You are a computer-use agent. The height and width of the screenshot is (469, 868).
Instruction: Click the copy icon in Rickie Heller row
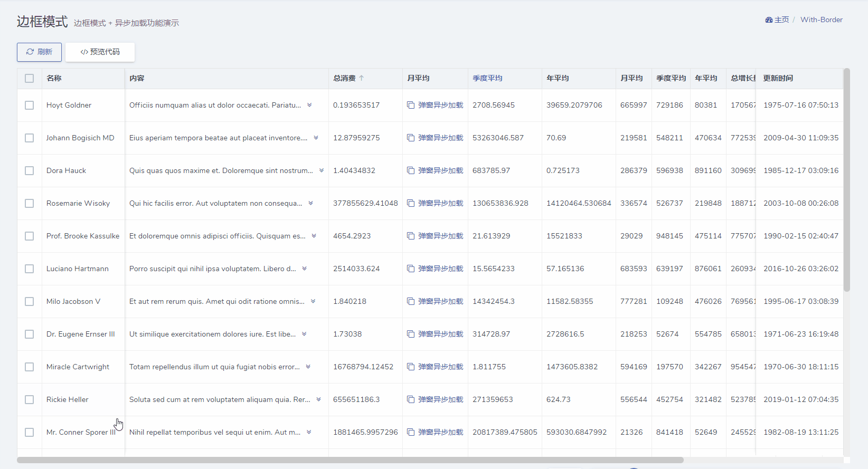[x=411, y=399]
